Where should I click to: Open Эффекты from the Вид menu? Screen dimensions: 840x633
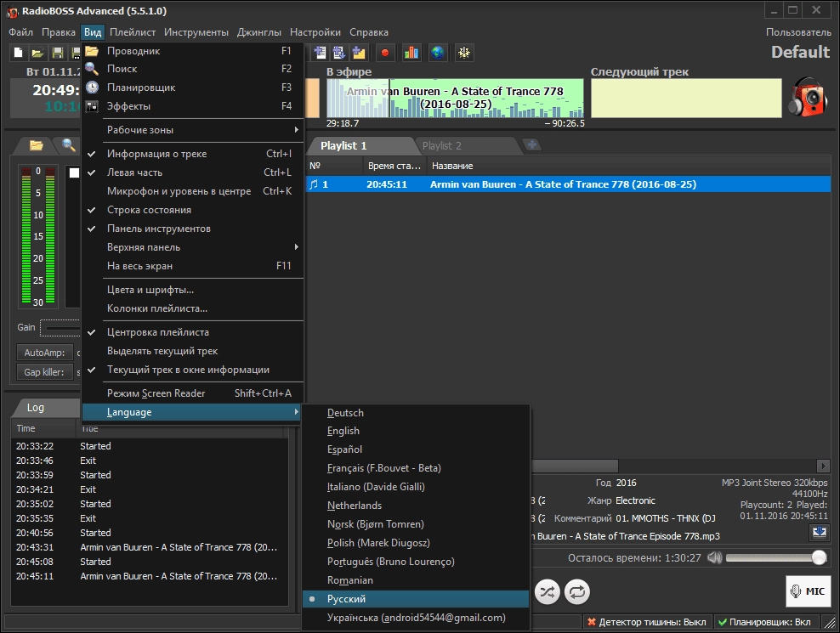click(193, 106)
